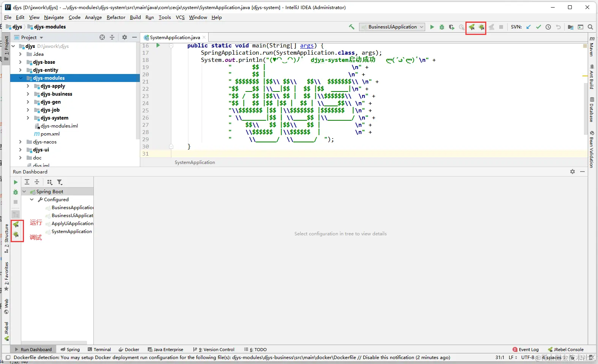Click the Debug bug icon in Run Dashboard
Viewport: 598px width, 364px height.
click(16, 192)
